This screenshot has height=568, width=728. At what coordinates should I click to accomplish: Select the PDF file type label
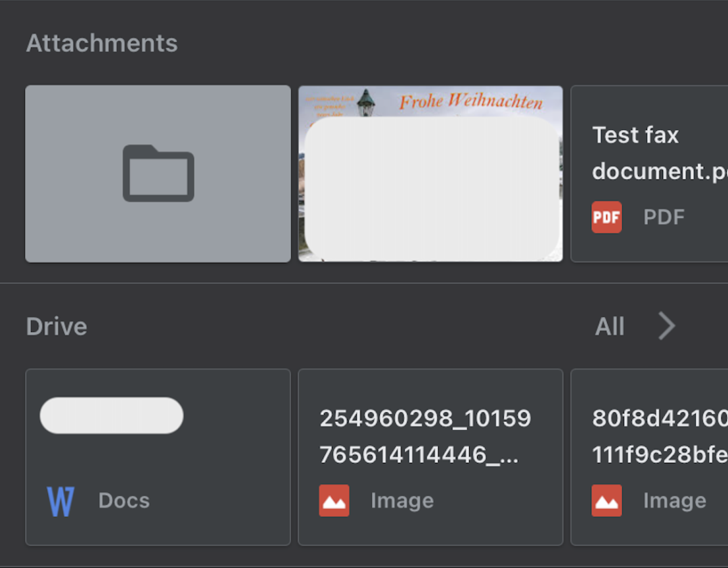(664, 217)
